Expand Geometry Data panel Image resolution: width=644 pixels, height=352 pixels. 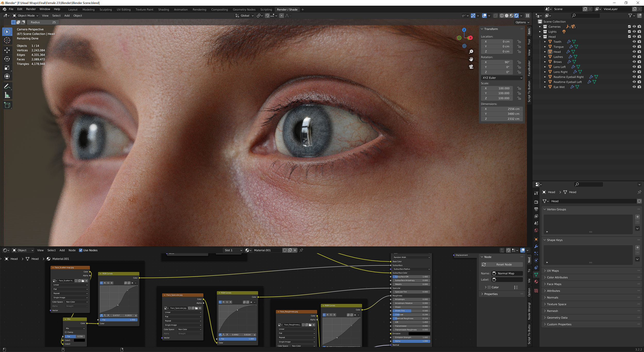pyautogui.click(x=557, y=318)
